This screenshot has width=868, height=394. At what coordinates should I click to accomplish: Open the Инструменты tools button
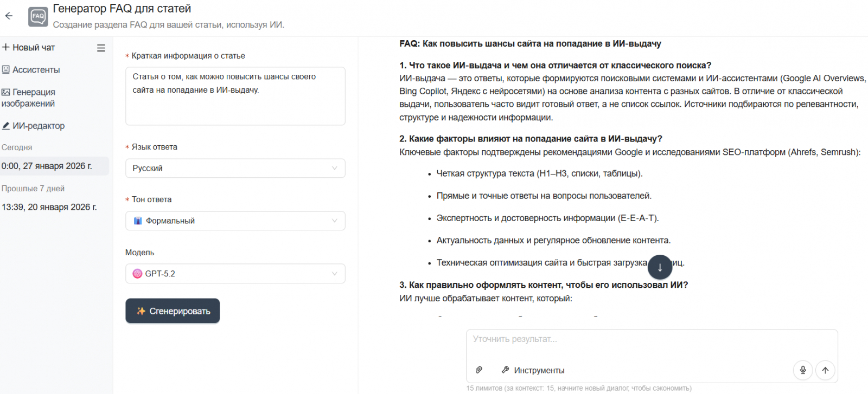click(533, 370)
